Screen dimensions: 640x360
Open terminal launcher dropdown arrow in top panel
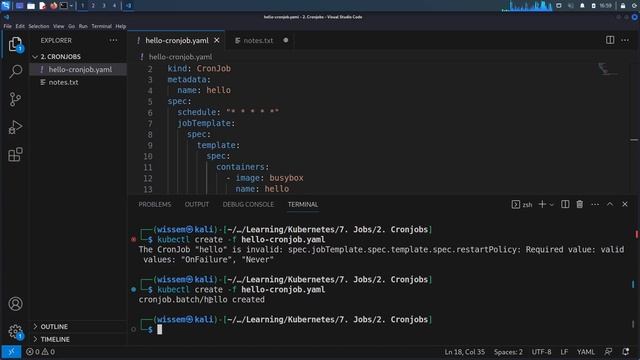(x=71, y=6)
